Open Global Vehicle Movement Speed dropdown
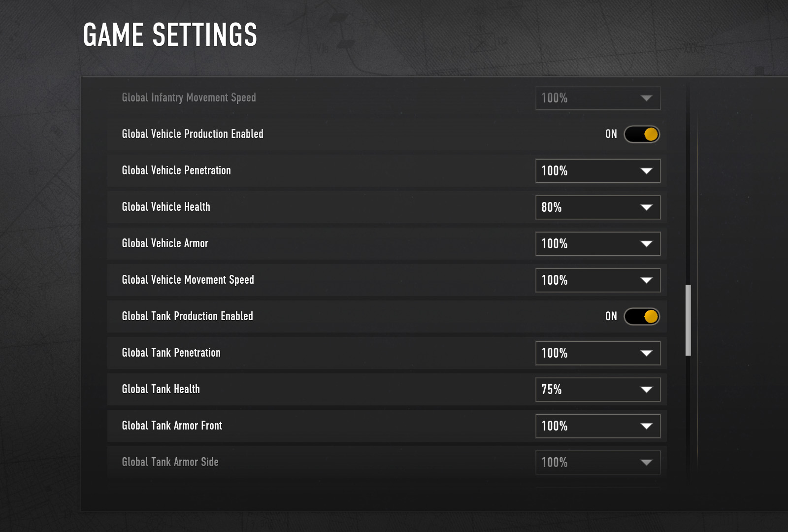 point(597,280)
